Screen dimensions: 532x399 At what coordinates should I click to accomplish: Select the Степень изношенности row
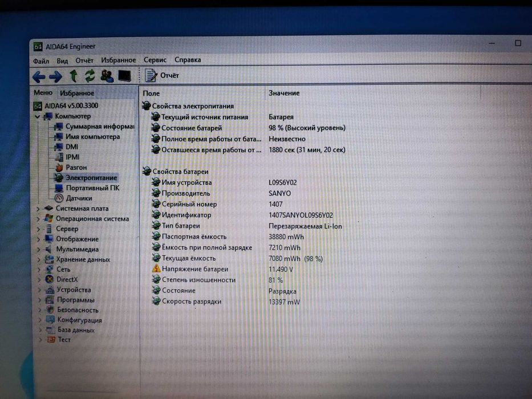coord(218,280)
